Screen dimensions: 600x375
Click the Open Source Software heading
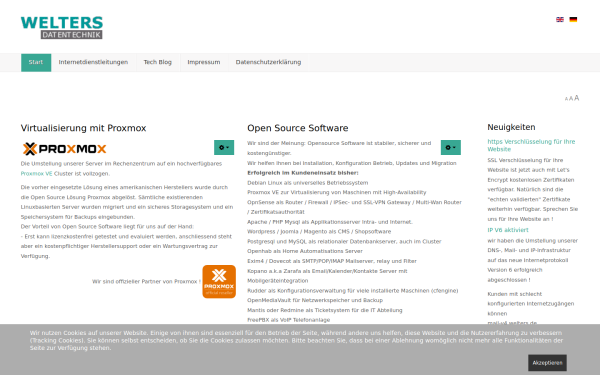coord(298,128)
